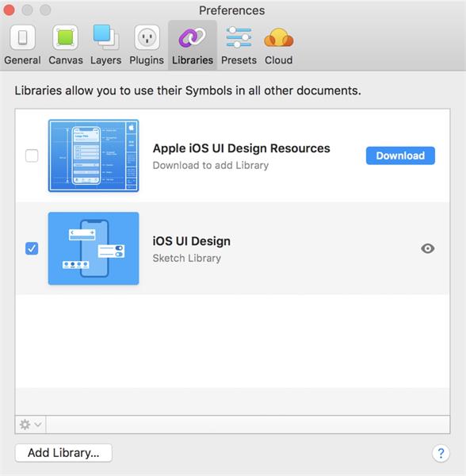Open the Plugins socket icon

click(x=147, y=37)
